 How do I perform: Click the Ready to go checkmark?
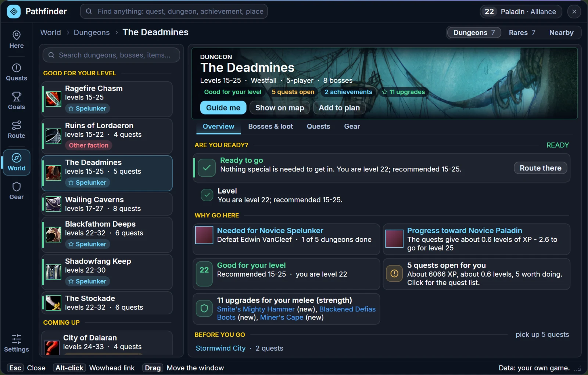point(207,168)
